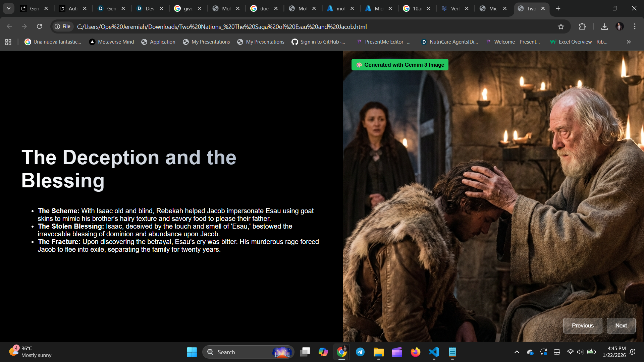Image resolution: width=644 pixels, height=362 pixels.
Task: Open the Extensions puzzle icon
Action: (582, 26)
